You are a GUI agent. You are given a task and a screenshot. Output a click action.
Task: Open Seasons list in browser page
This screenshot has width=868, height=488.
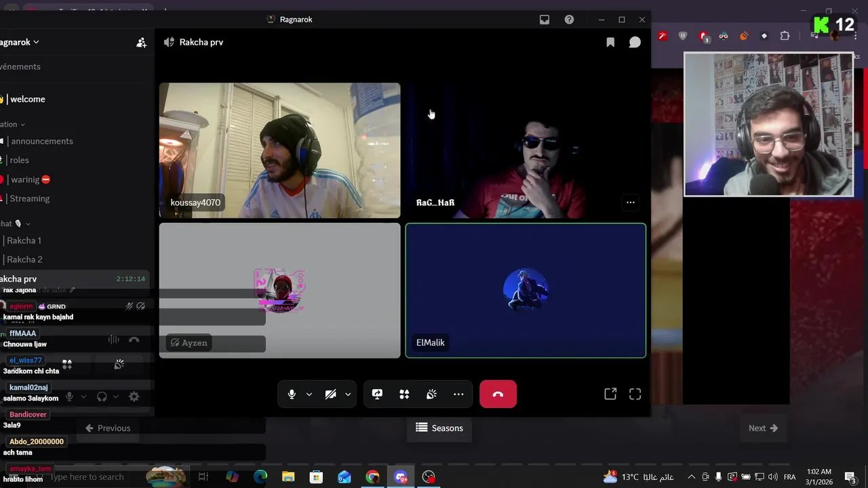click(439, 428)
